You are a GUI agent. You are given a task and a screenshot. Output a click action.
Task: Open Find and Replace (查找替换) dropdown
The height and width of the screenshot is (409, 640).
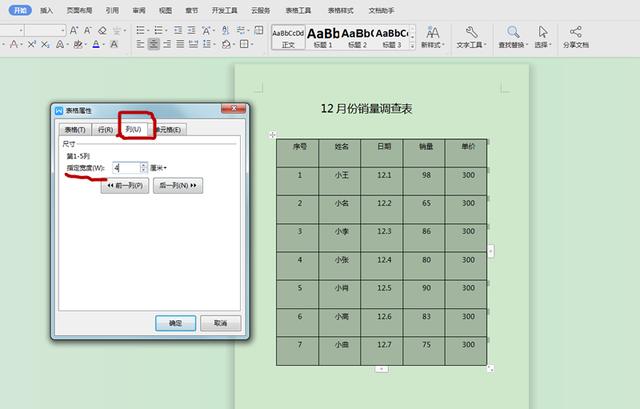(513, 37)
